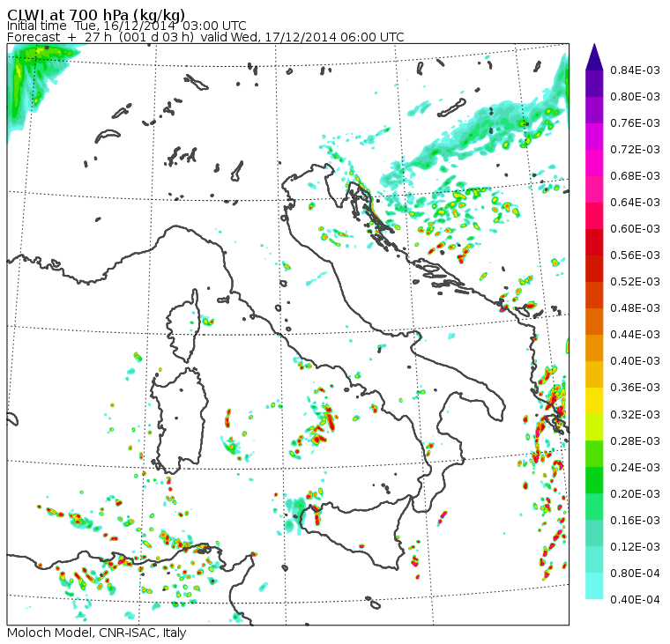Click the 0.40E-04 legend label

click(635, 600)
